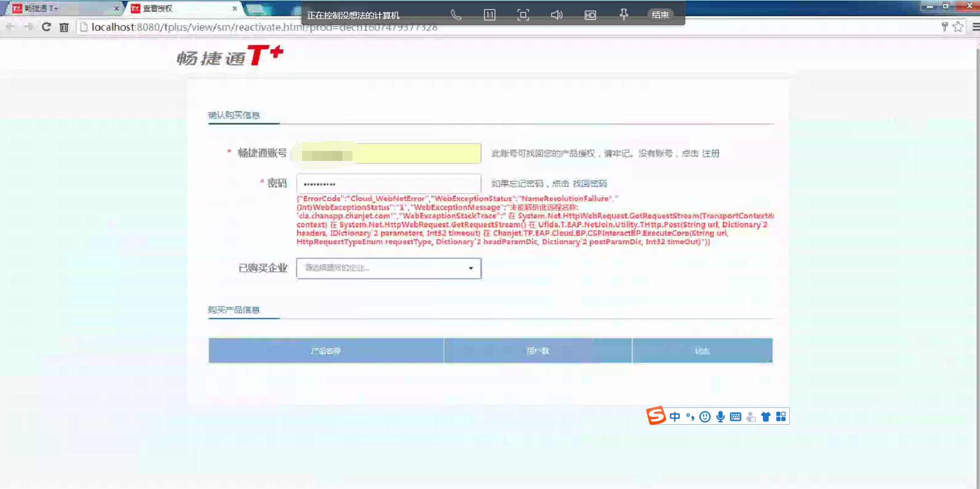980x489 pixels.
Task: Click the 正在控制没想法的计算机 label
Action: (353, 16)
